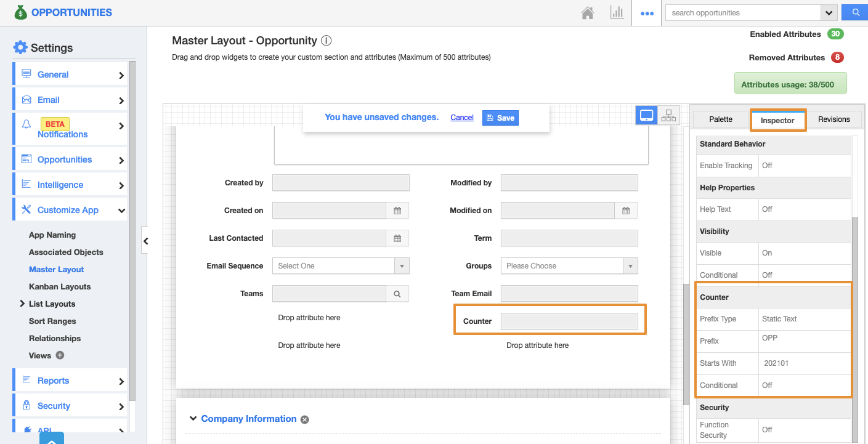The image size is (868, 444).
Task: Remove the Company Information section
Action: point(304,419)
